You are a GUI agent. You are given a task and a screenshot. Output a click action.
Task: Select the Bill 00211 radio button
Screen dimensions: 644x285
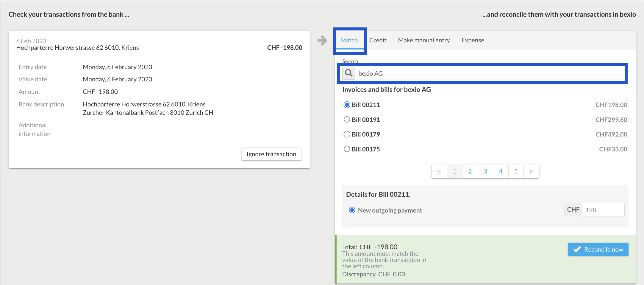[x=347, y=105]
